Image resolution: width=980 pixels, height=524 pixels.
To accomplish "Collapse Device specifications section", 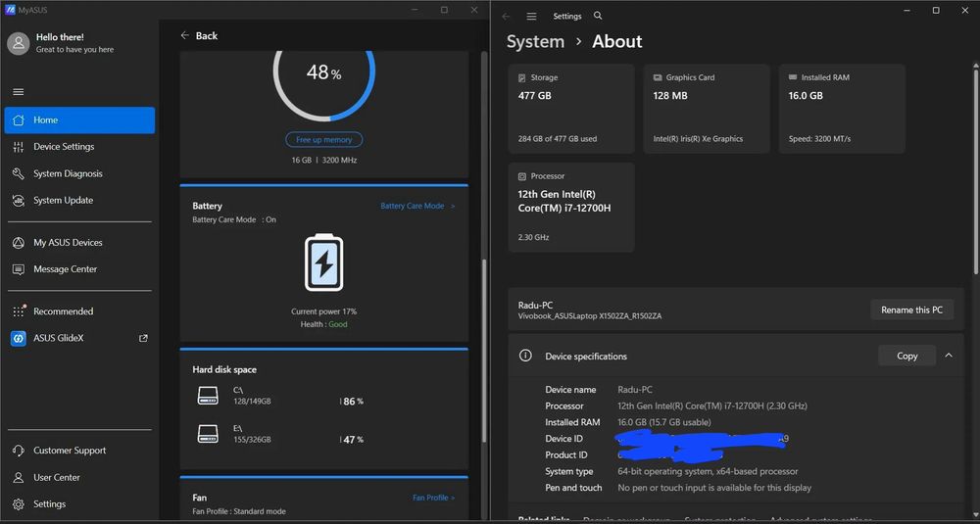I will pyautogui.click(x=949, y=356).
